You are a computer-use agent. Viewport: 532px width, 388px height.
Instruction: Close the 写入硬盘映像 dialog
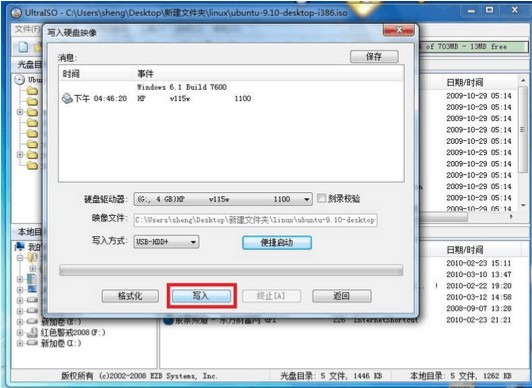399,30
